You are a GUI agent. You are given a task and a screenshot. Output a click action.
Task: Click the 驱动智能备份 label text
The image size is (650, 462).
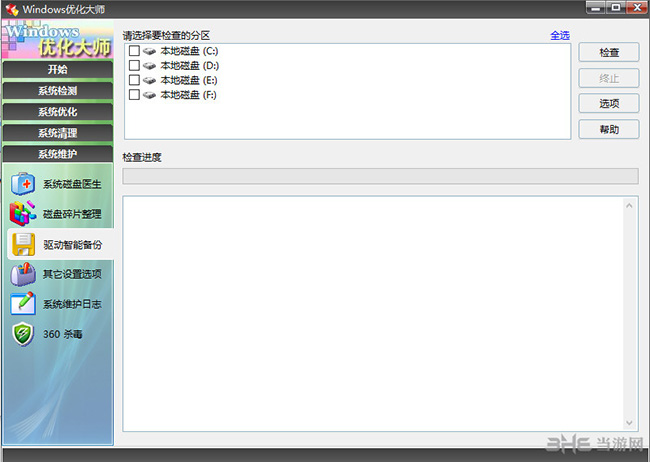pos(72,245)
